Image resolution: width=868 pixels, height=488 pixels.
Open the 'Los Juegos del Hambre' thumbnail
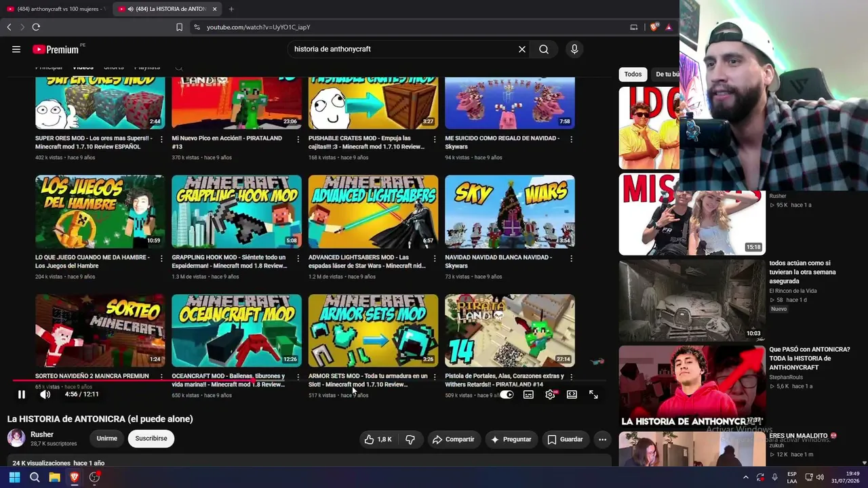[100, 211]
